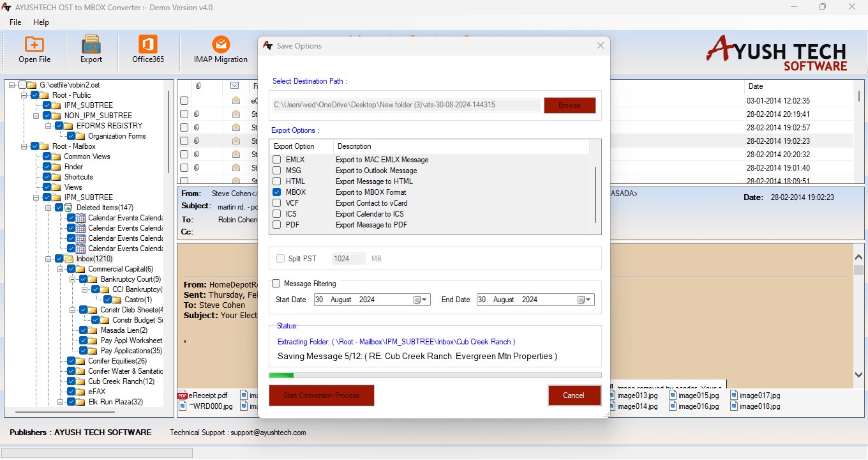The height and width of the screenshot is (460, 868).
Task: Click the attachment paperclip column header icon
Action: (198, 86)
